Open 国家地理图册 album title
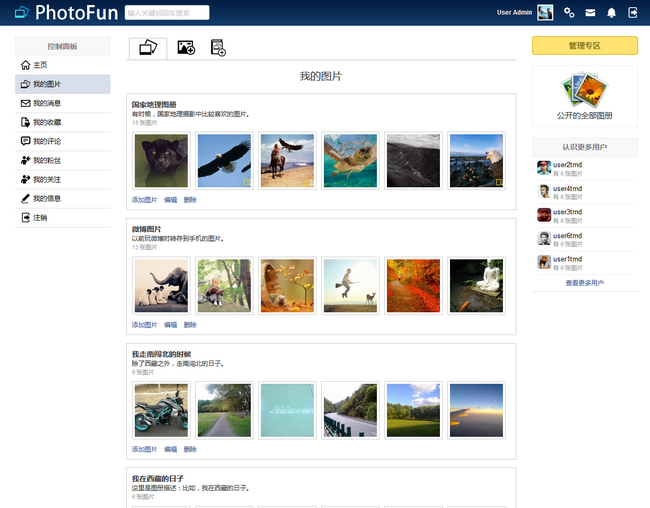The height and width of the screenshot is (508, 650). [154, 105]
